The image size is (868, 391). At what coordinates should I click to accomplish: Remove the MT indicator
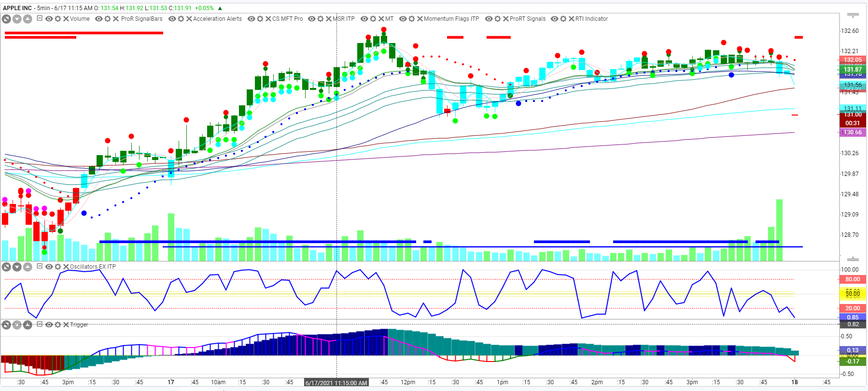click(381, 19)
